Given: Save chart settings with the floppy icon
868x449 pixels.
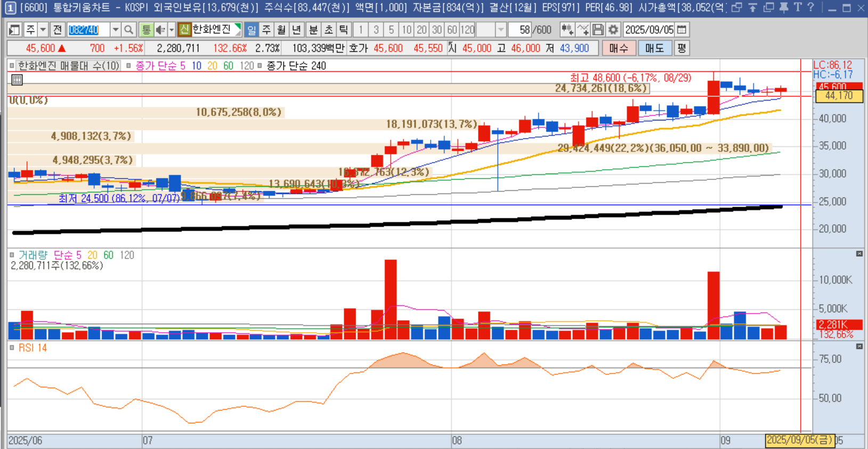Looking at the screenshot, I should pyautogui.click(x=598, y=30).
